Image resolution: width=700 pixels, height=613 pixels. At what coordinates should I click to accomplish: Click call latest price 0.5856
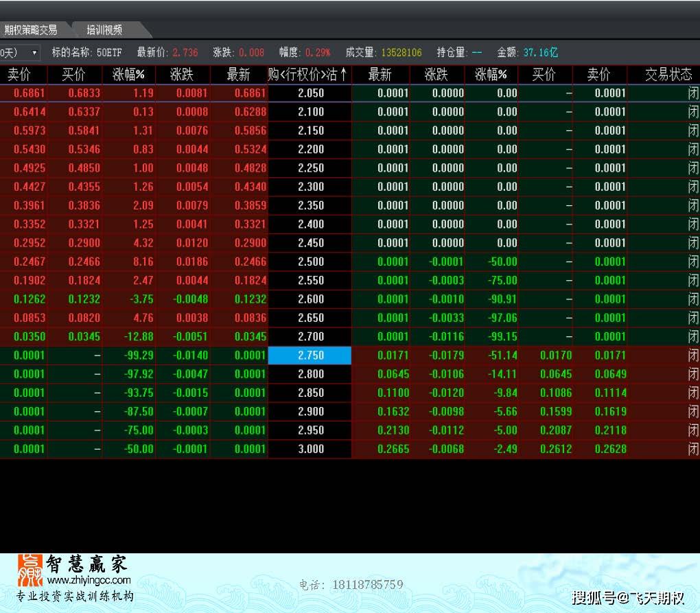(250, 131)
